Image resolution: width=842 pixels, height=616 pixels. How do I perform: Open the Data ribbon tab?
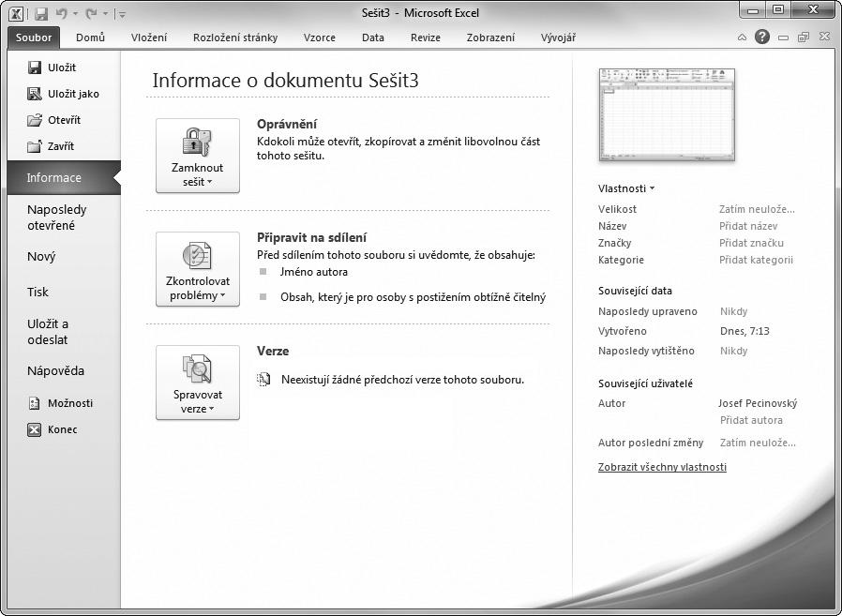point(373,38)
